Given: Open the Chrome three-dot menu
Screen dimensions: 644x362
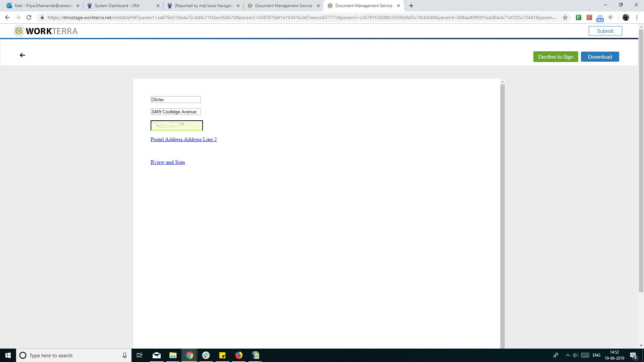Looking at the screenshot, I should click(x=637, y=17).
